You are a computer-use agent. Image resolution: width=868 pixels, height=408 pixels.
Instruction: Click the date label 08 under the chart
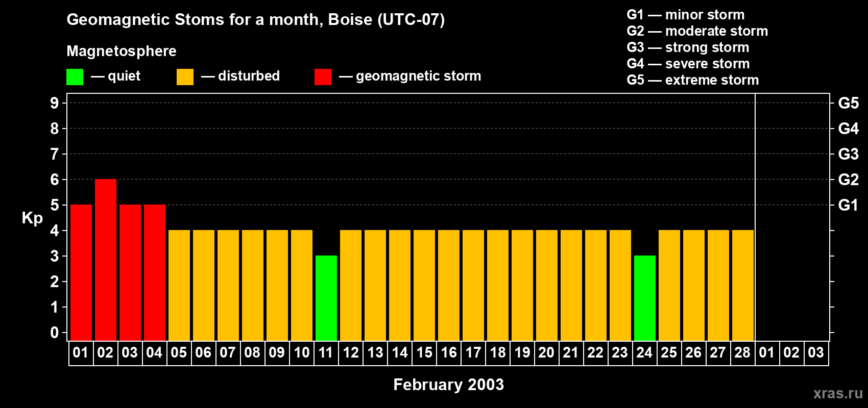tap(252, 353)
